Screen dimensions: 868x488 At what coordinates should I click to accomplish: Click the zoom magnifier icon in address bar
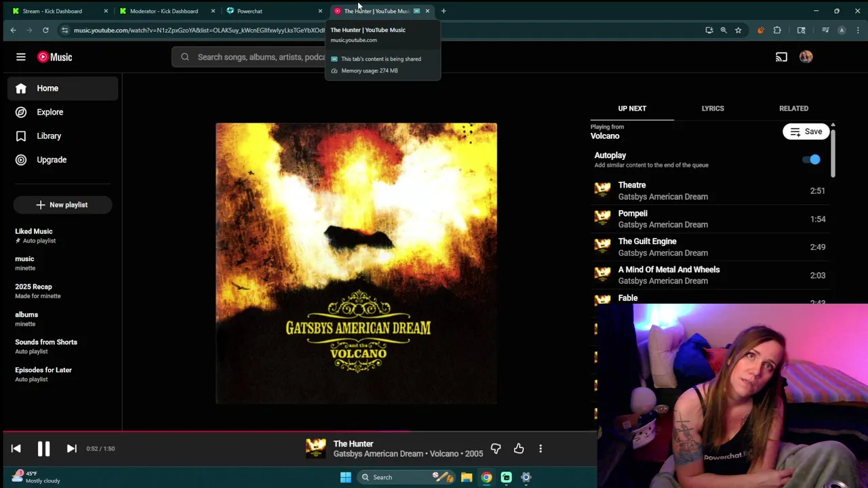click(x=724, y=30)
